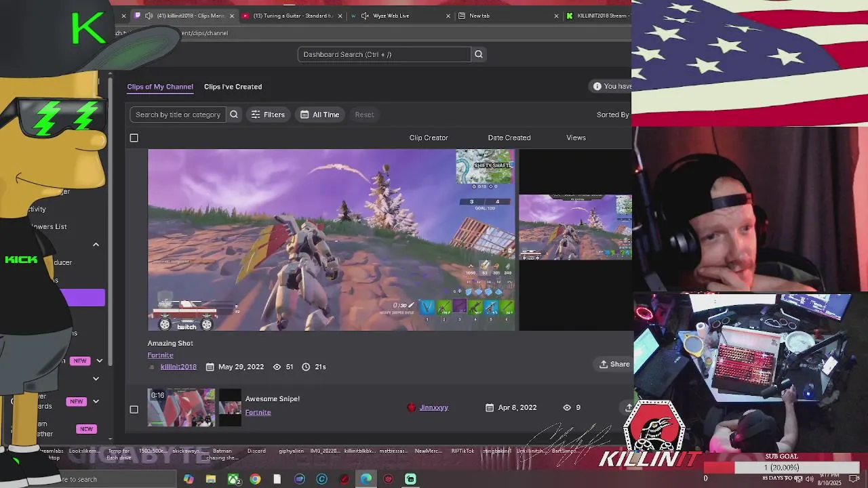Viewport: 868px width, 488px height.
Task: Open the giphyalien desktop file
Action: tap(292, 451)
